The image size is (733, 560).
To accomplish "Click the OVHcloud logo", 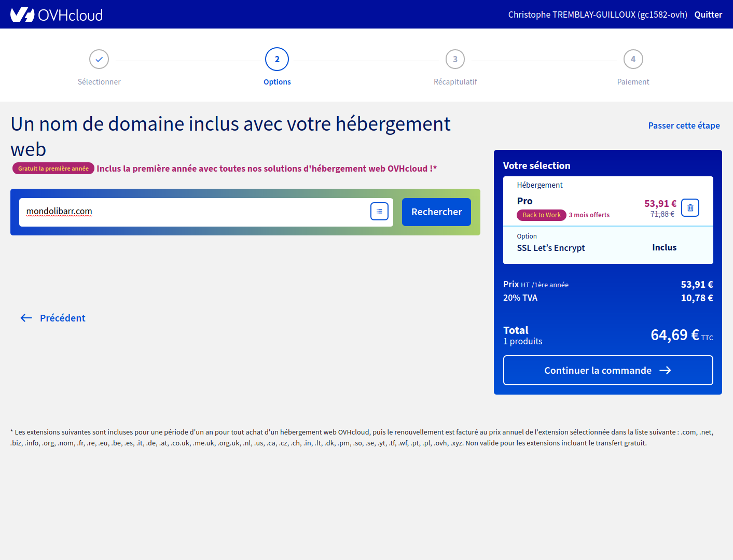I will (57, 15).
